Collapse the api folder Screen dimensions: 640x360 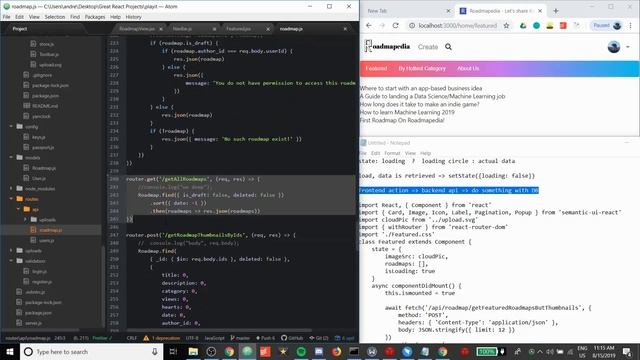tap(18, 209)
